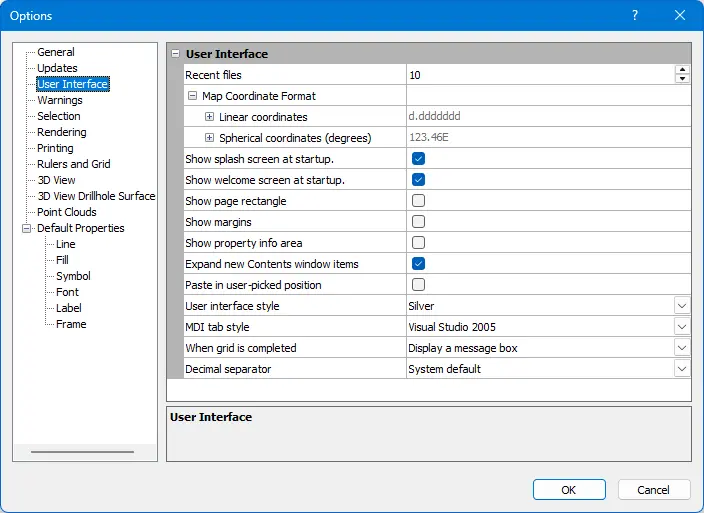Screen dimensions: 704x513
Task: Collapse the User Interface section header
Action: click(175, 54)
